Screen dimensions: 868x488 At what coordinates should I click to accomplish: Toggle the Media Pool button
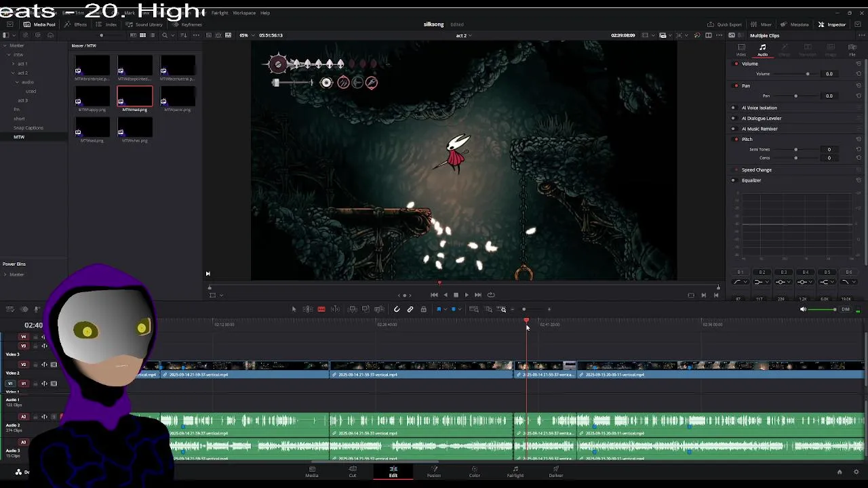(40, 24)
